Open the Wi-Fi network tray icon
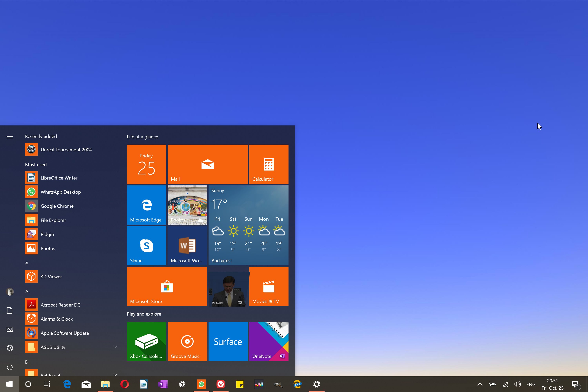 point(505,384)
